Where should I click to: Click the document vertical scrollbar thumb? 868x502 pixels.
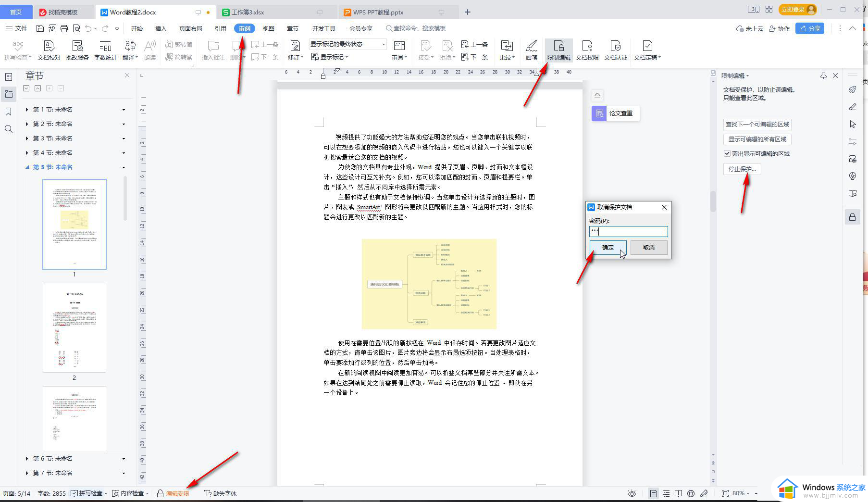[x=713, y=201]
